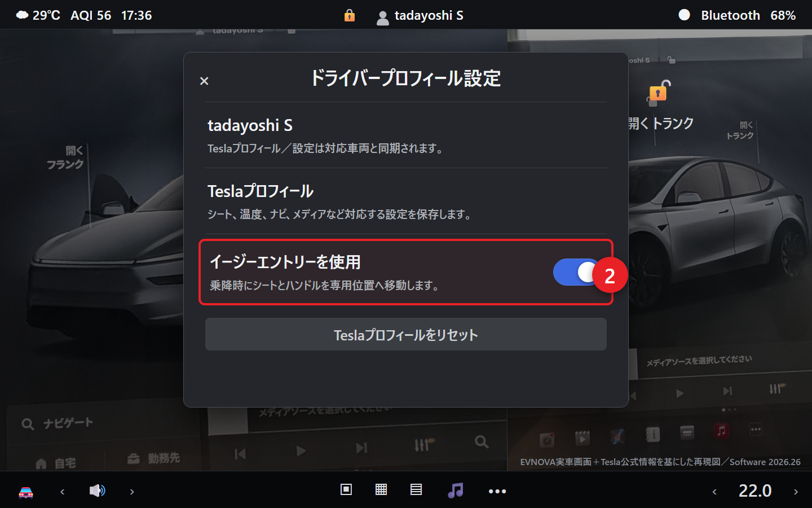The image size is (812, 508).
Task: Open the red music app icon in background launcher
Action: pos(721,431)
